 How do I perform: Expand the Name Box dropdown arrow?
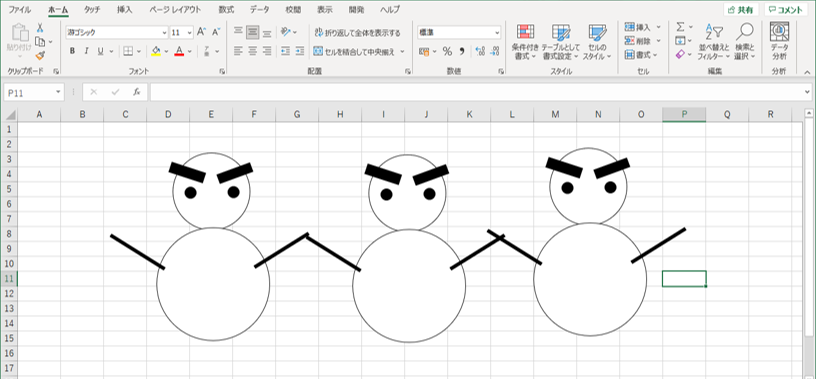(58, 92)
